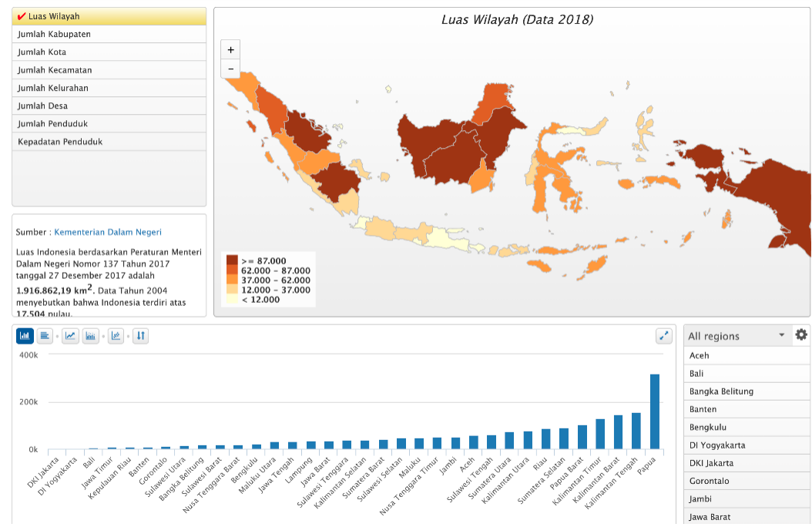Switch to the scatter plot view

(x=116, y=336)
